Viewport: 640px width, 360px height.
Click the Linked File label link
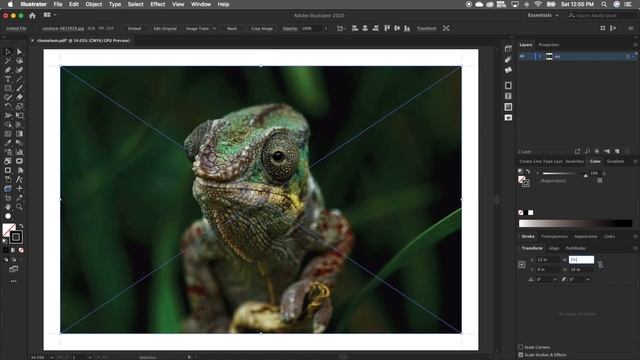16,29
